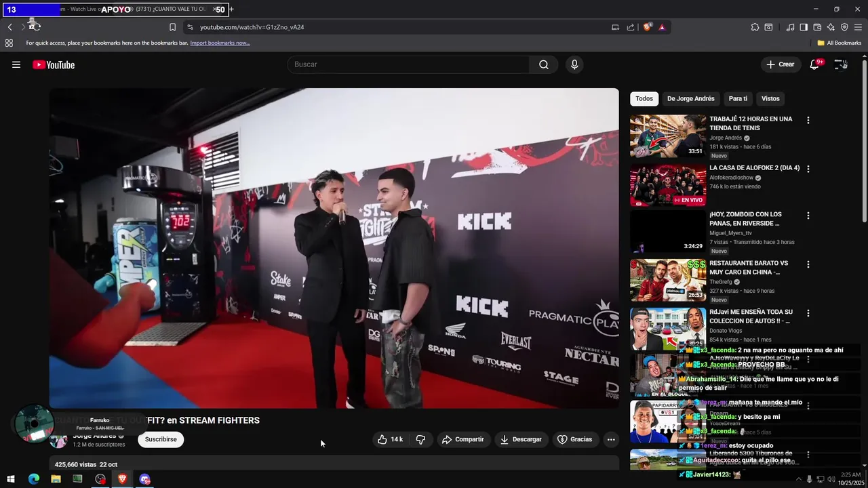Open a new browser tab

tap(231, 9)
